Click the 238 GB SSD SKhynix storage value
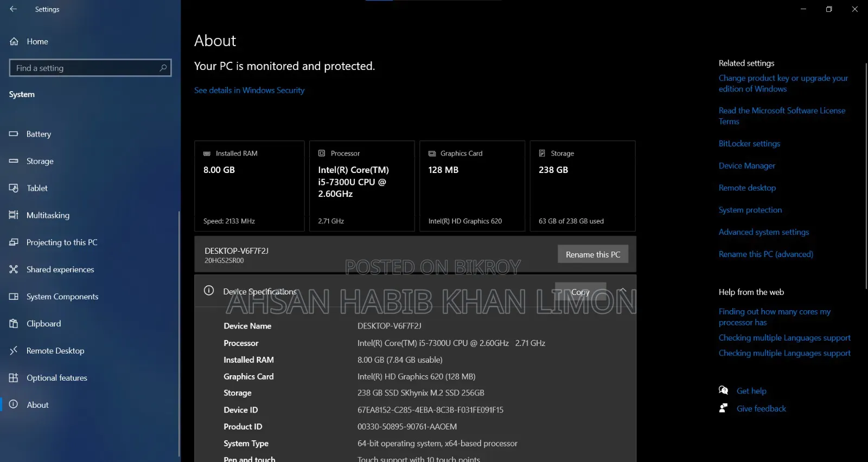The width and height of the screenshot is (868, 462). [x=421, y=393]
